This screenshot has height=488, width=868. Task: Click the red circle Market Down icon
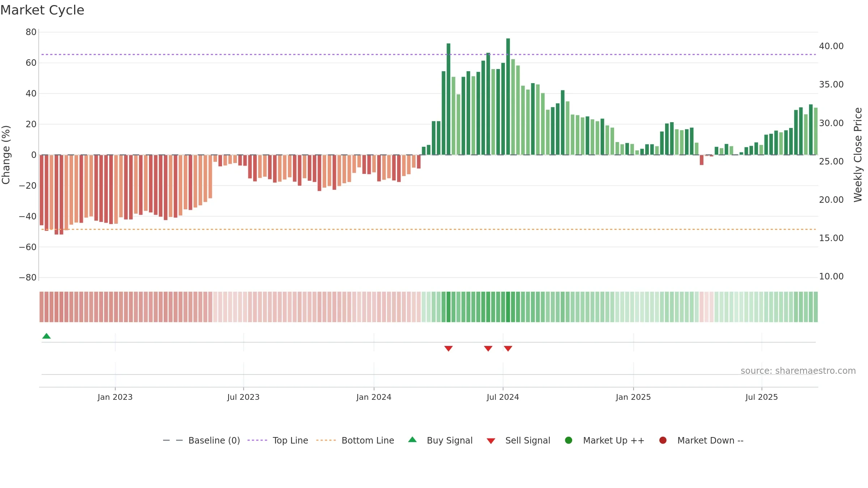tap(663, 440)
